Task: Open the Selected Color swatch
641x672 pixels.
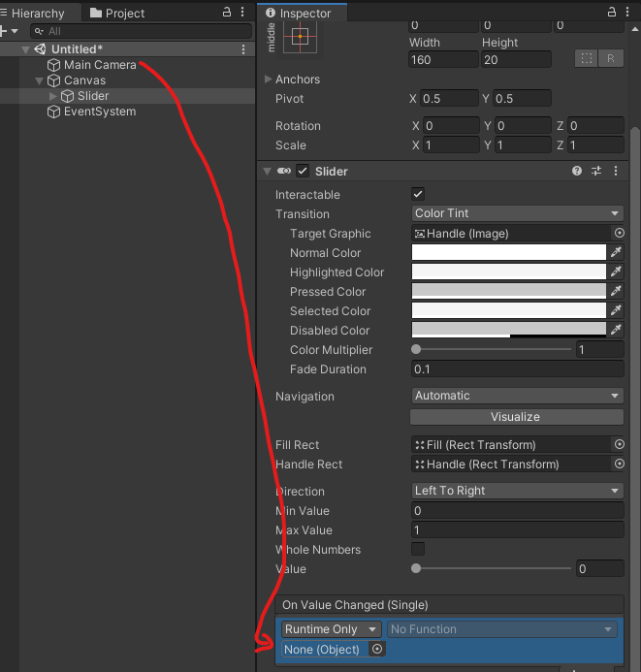Action: click(x=508, y=310)
